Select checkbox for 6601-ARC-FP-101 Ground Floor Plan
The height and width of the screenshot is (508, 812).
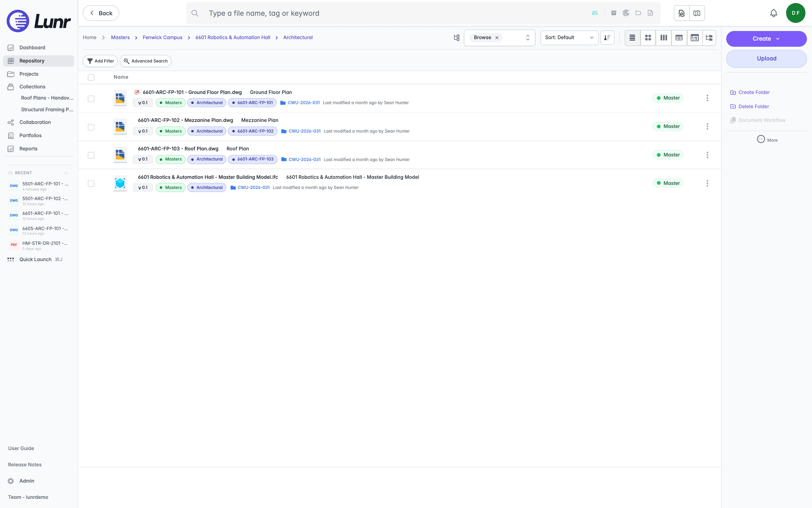[x=91, y=99]
